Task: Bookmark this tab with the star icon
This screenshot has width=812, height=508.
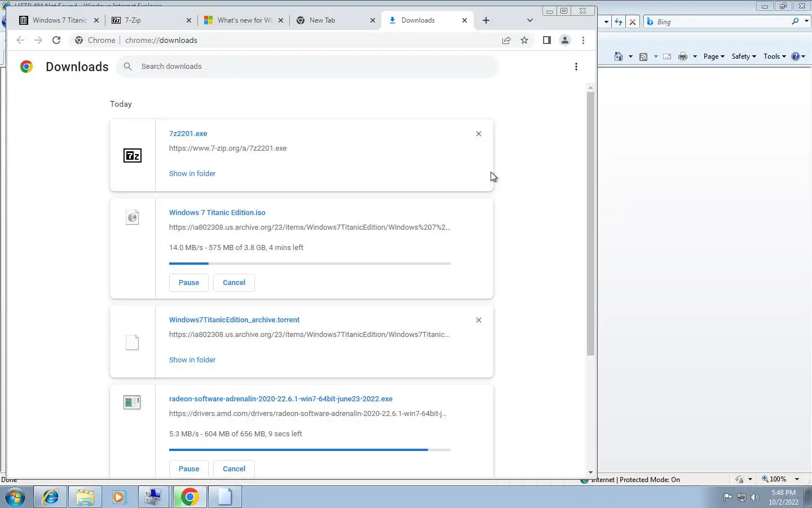Action: tap(524, 40)
